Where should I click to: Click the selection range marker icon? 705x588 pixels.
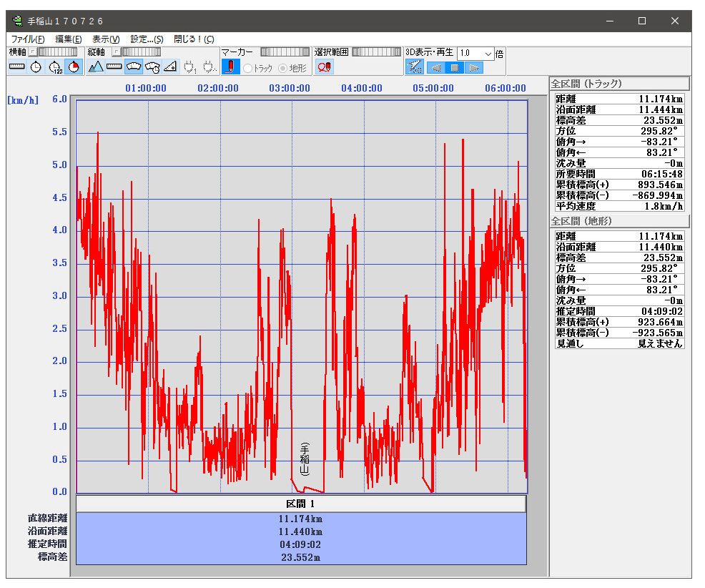point(324,67)
